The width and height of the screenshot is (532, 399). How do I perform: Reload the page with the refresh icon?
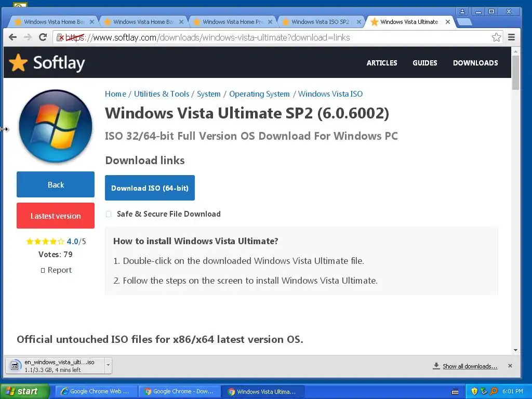(43, 37)
